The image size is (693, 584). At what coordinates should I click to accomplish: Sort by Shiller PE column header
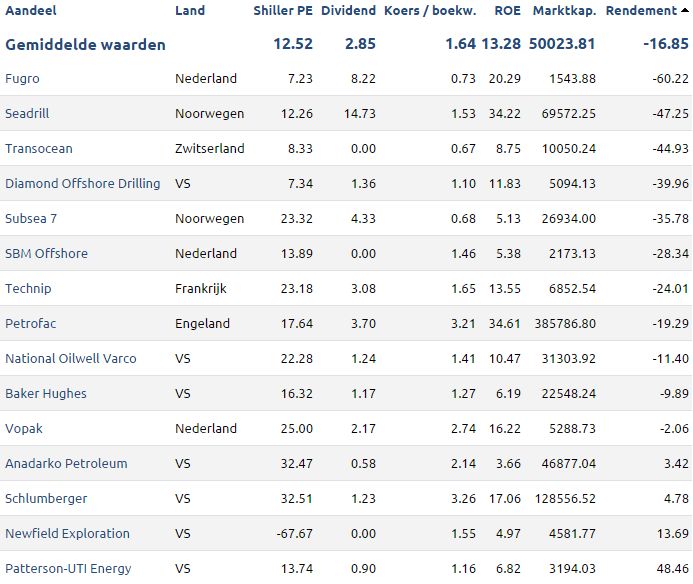point(283,11)
